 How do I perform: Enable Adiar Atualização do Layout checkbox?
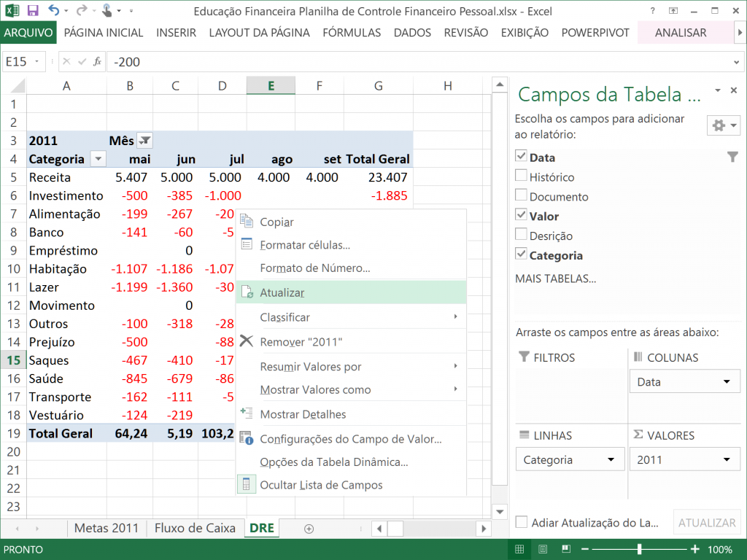pyautogui.click(x=522, y=522)
